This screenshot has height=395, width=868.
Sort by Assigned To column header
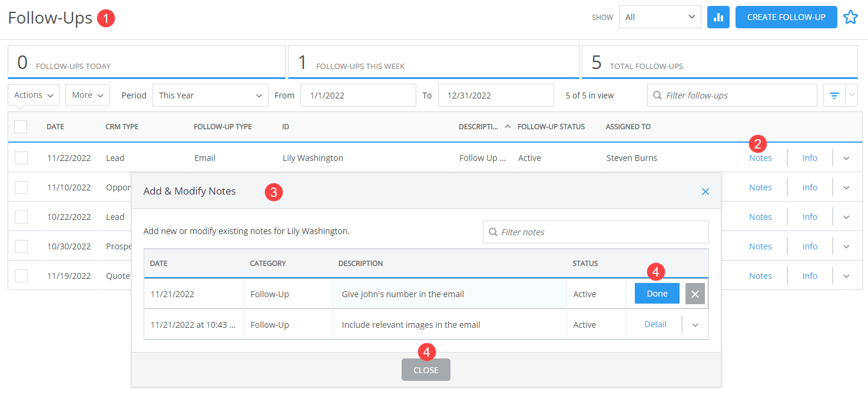point(628,127)
